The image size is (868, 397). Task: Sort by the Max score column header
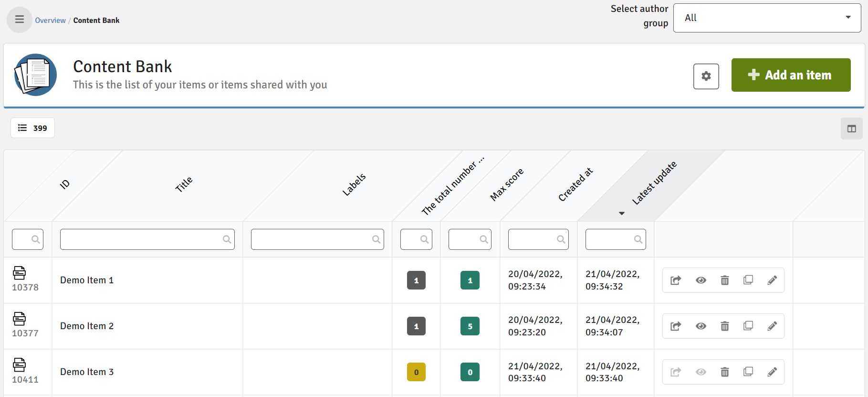(507, 184)
